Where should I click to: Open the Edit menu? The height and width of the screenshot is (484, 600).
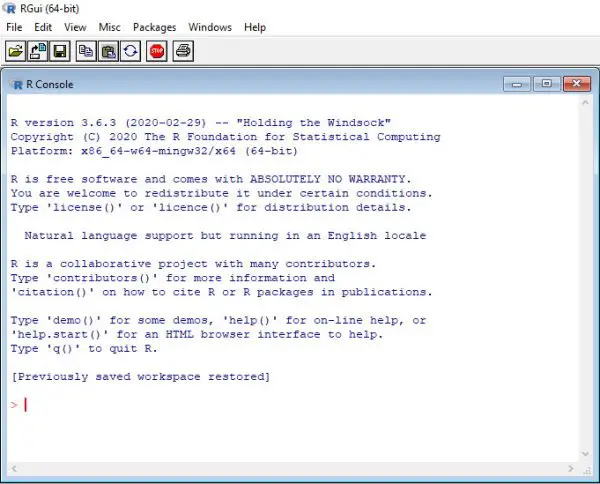tap(43, 27)
